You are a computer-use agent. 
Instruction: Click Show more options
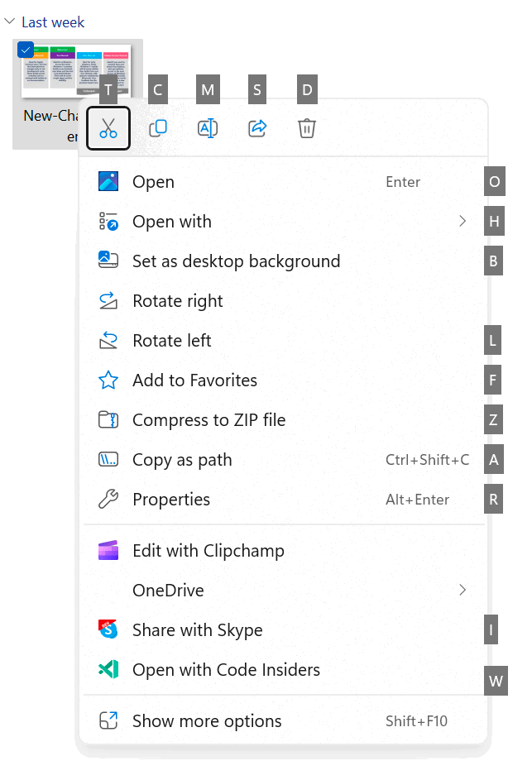(x=207, y=721)
